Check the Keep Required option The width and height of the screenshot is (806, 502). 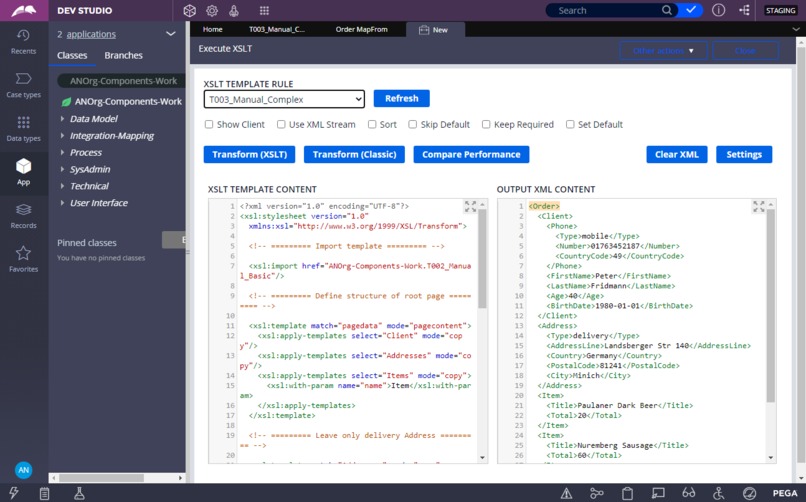click(x=486, y=124)
